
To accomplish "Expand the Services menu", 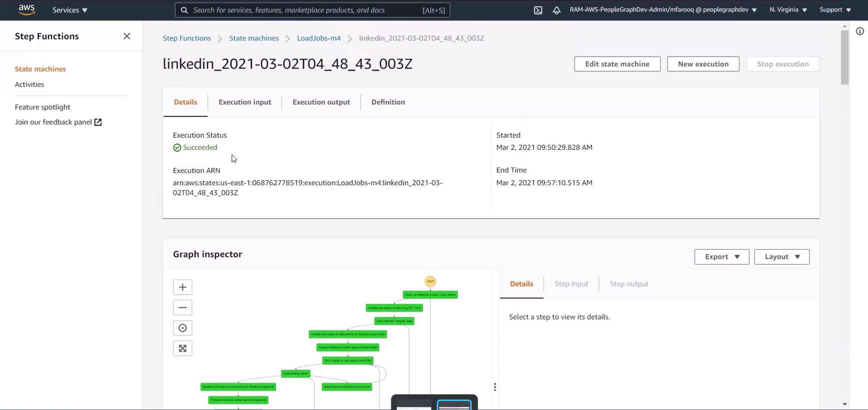I will click(x=70, y=10).
